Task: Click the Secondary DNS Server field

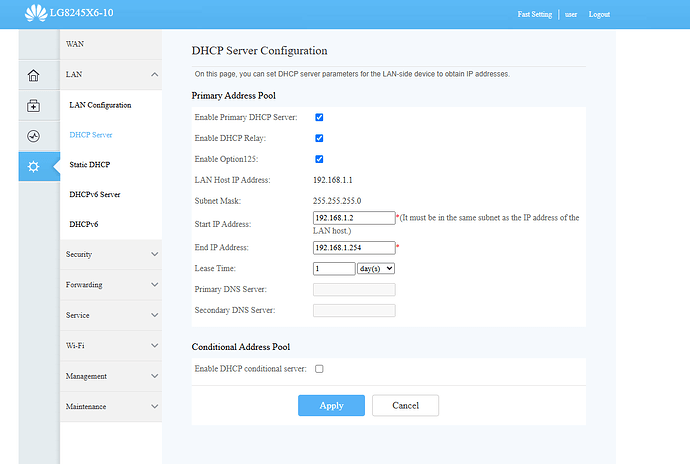Action: (354, 310)
